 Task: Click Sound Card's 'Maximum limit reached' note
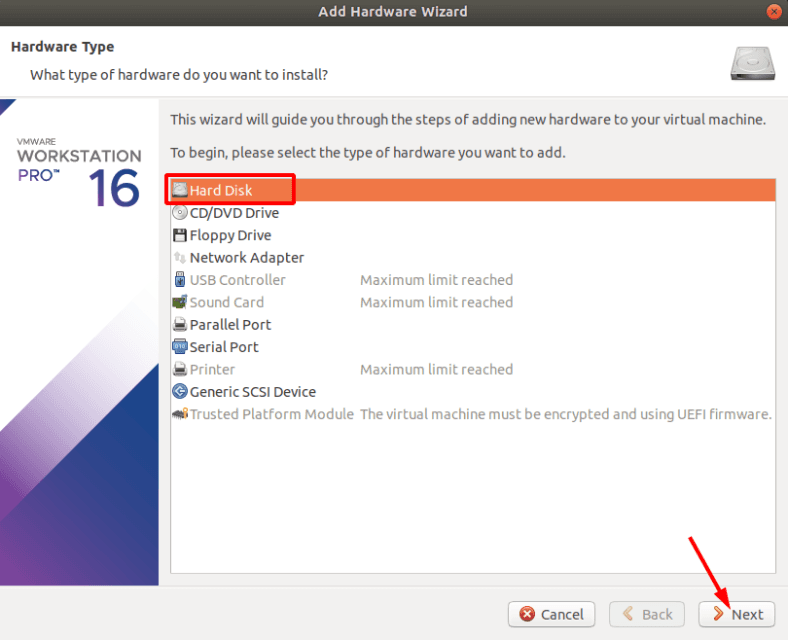(x=436, y=302)
